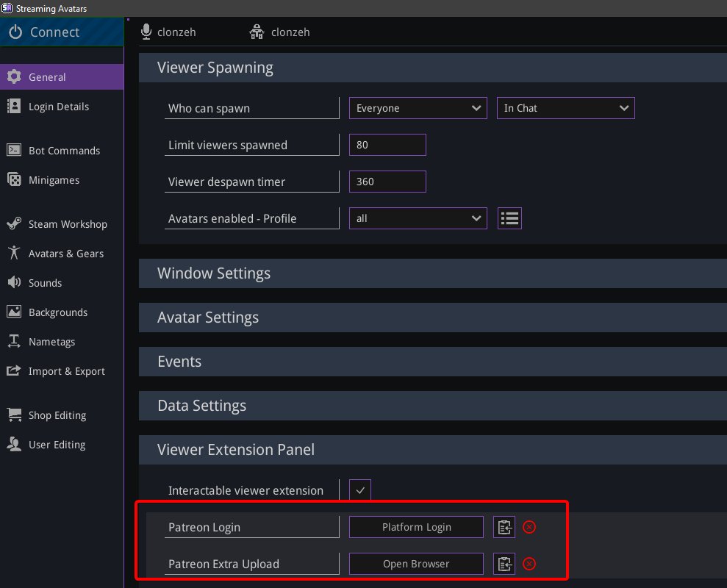Clear Patreon Login with red X
Screen dimensions: 727x588
529,527
